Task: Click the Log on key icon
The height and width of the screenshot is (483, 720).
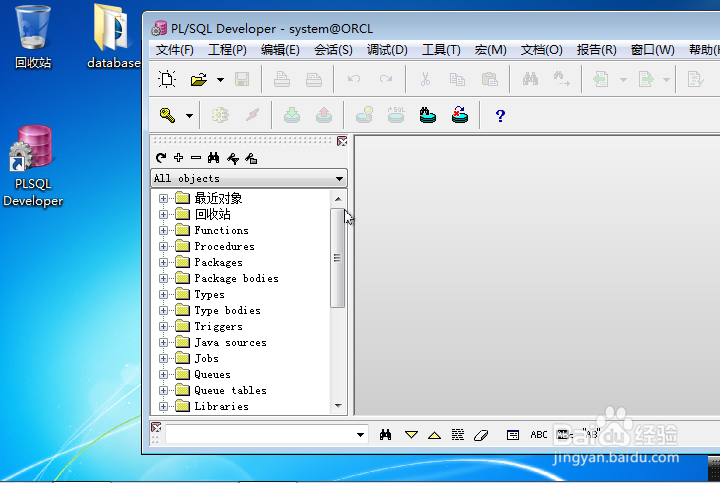Action: coord(167,115)
